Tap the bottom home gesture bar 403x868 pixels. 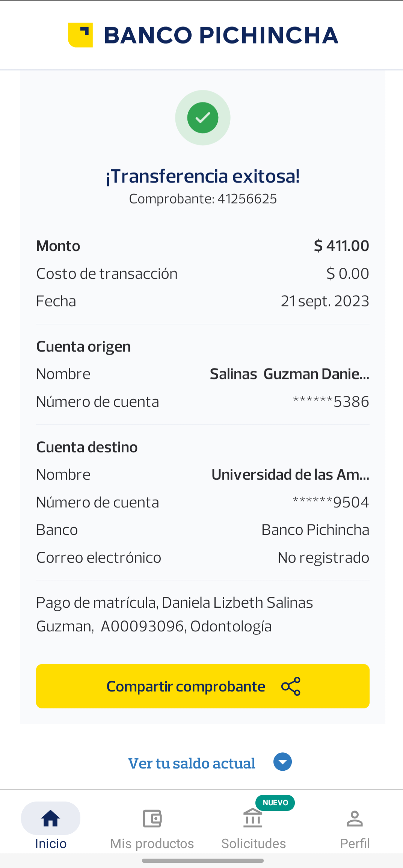click(203, 860)
